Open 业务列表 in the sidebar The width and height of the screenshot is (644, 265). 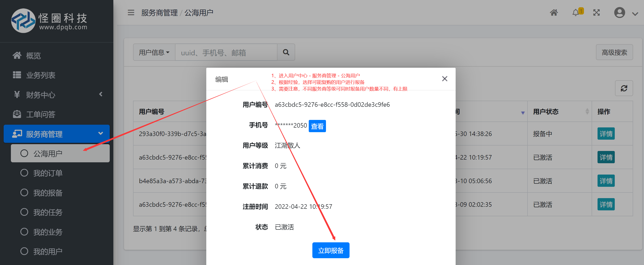click(x=41, y=75)
